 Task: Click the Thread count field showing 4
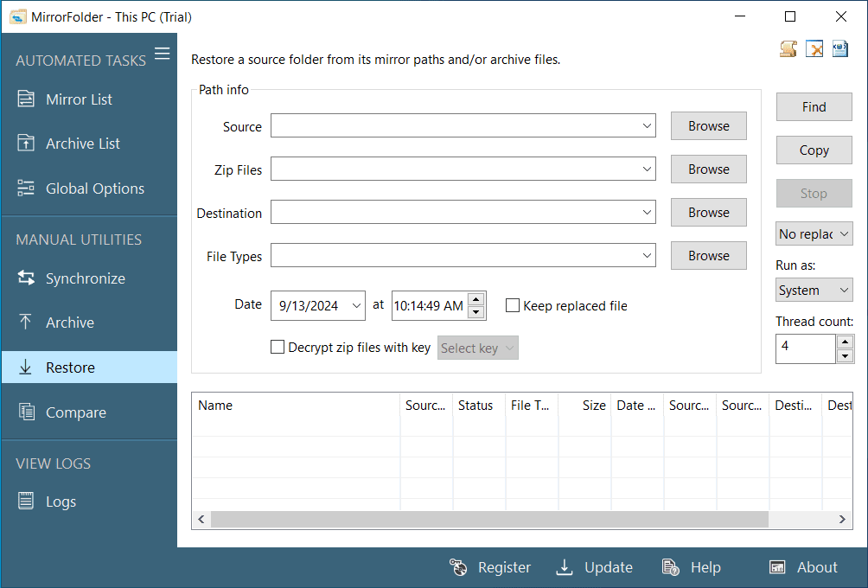coord(806,348)
